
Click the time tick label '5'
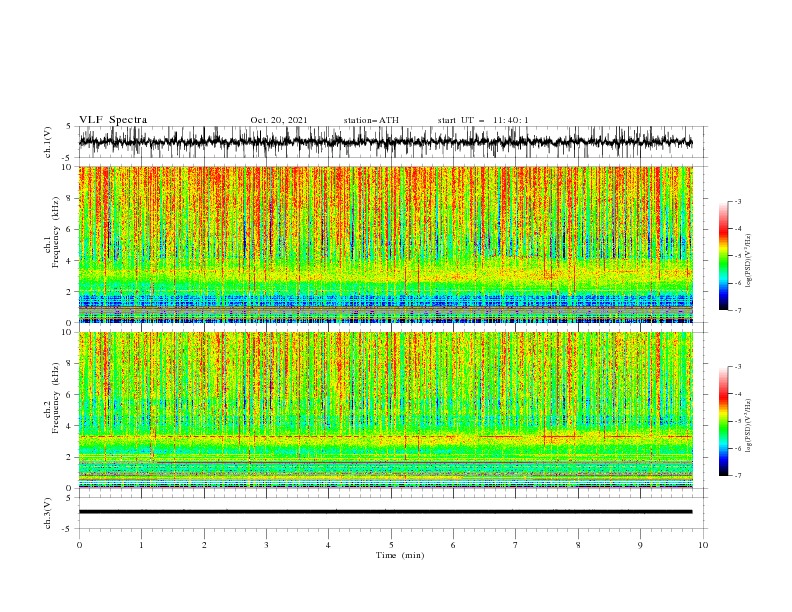click(391, 545)
